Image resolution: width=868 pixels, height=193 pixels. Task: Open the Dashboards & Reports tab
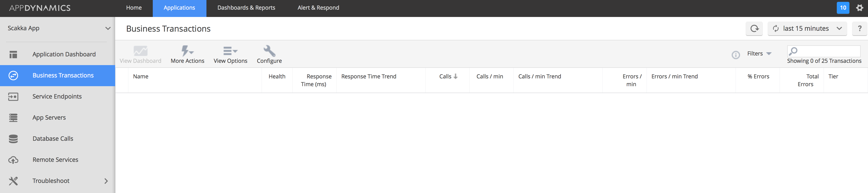click(x=246, y=8)
